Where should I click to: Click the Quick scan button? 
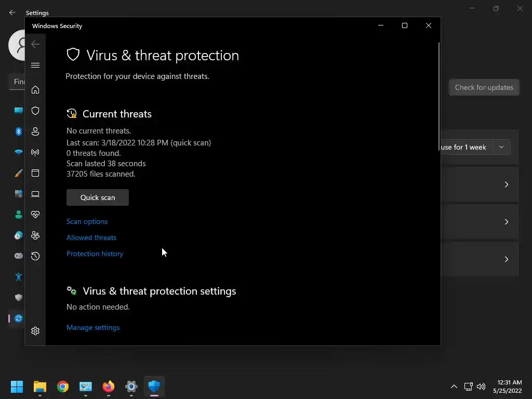tap(98, 197)
